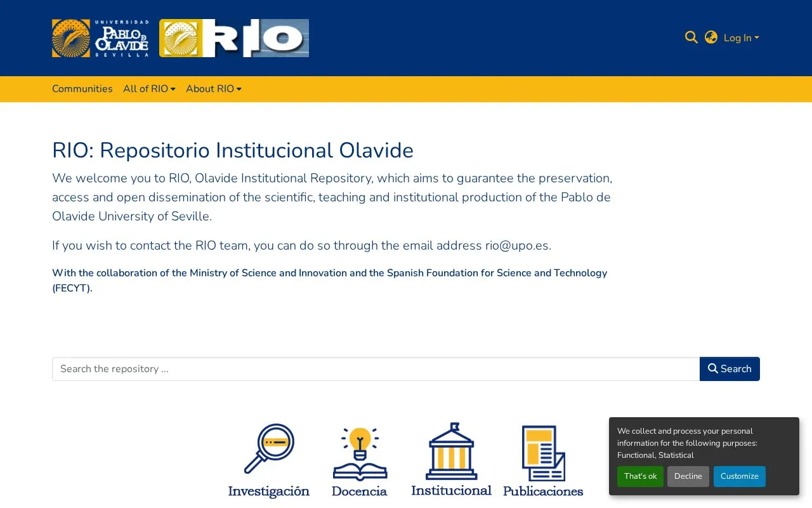
Task: Click the RIO repository logo
Action: 234,38
